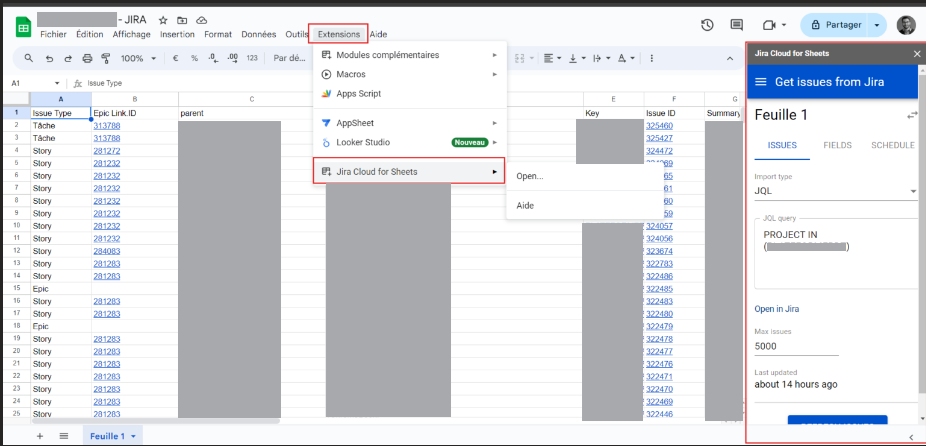Redo the last action
The height and width of the screenshot is (446, 926).
pos(68,58)
